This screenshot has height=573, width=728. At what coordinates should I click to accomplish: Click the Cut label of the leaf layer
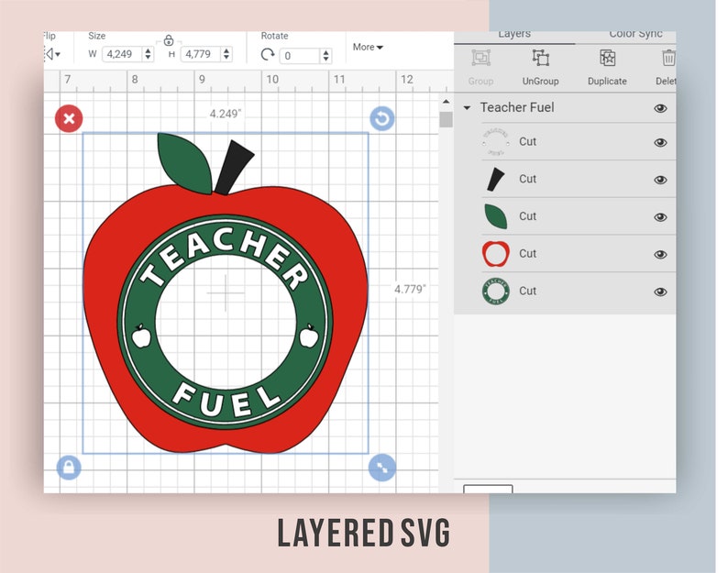(527, 216)
